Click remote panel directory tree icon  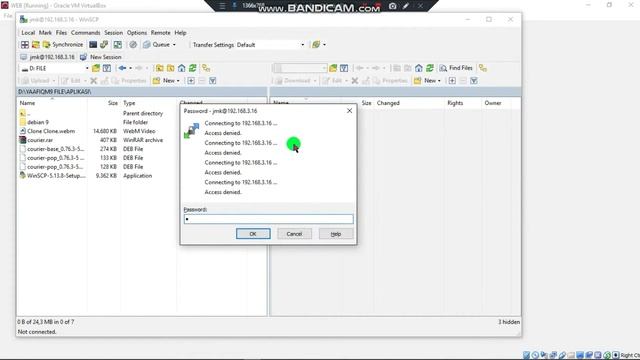click(x=483, y=68)
